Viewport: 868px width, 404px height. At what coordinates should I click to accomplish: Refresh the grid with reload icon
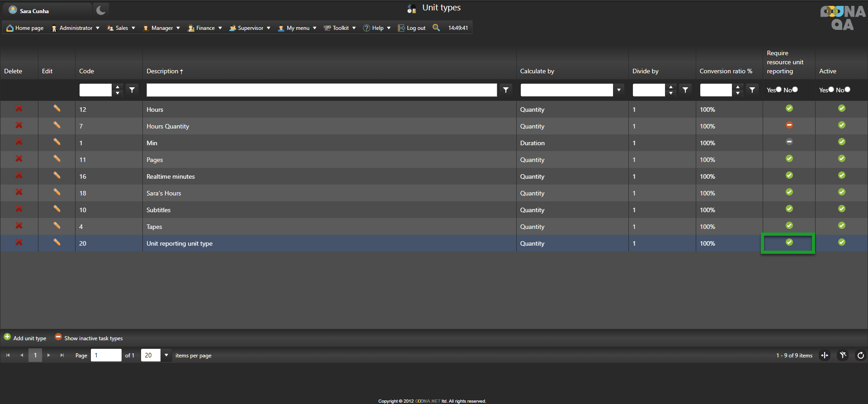coord(860,356)
